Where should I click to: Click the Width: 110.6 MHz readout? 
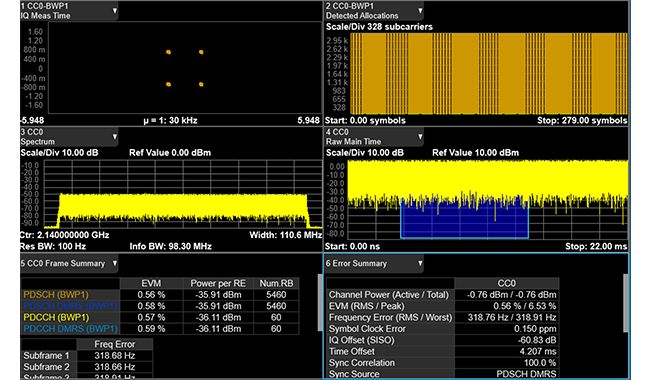[x=286, y=235]
